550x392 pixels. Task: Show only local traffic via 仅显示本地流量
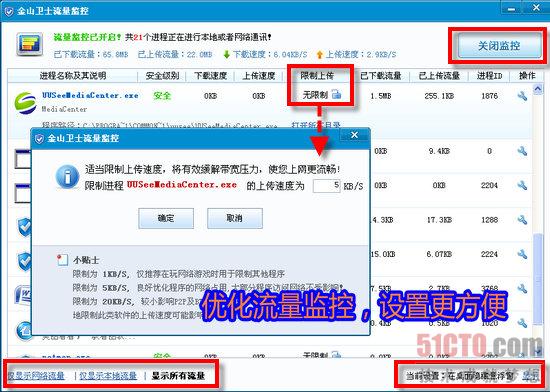tap(108, 376)
